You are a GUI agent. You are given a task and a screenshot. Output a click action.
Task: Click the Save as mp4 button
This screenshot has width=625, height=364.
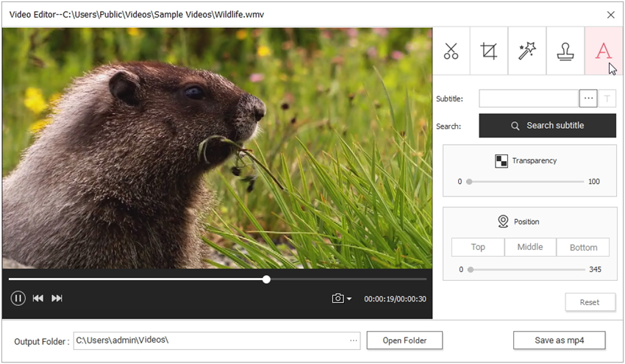(559, 340)
